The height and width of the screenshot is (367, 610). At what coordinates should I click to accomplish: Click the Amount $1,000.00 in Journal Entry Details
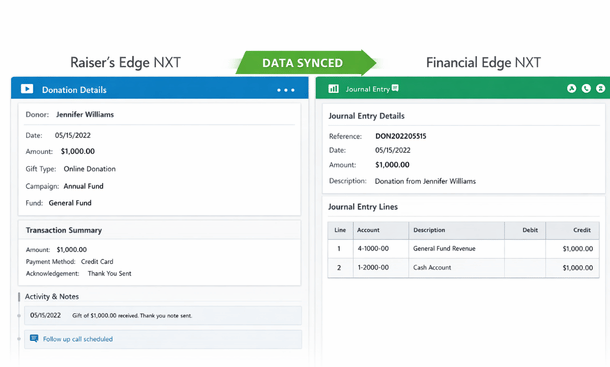click(x=392, y=165)
